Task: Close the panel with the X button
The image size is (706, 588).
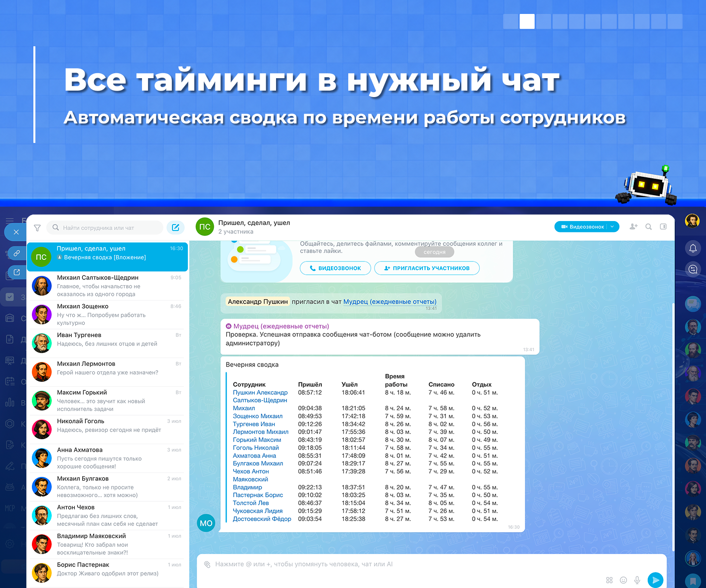Action: pyautogui.click(x=16, y=232)
